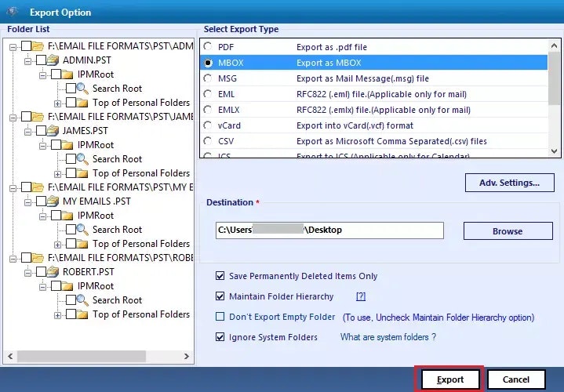The height and width of the screenshot is (392, 564).
Task: Uncheck Maintain Folder Hierarchy checkbox
Action: tap(220, 296)
